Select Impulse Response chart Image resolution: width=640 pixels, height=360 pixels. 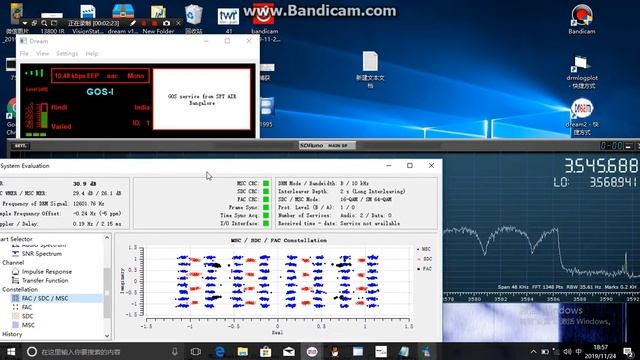47,271
